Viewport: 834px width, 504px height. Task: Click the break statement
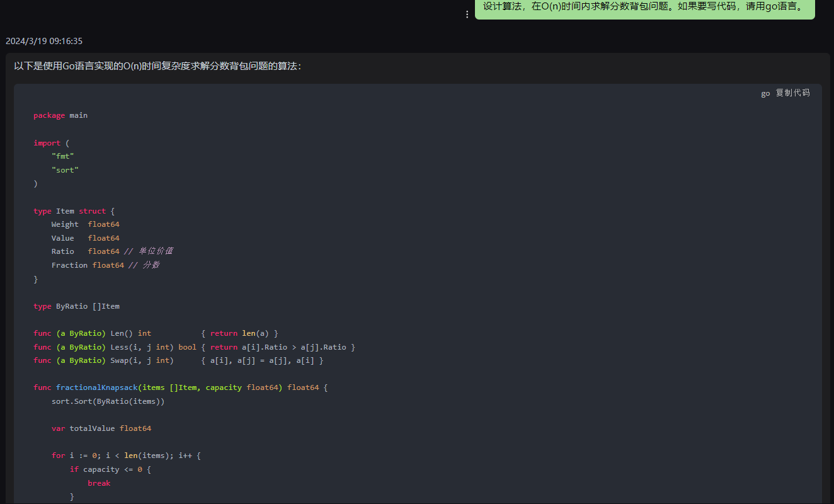click(x=99, y=483)
